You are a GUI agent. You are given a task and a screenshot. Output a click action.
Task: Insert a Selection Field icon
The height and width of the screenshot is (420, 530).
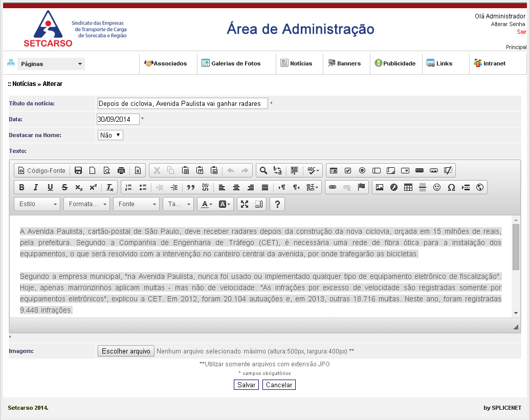405,171
